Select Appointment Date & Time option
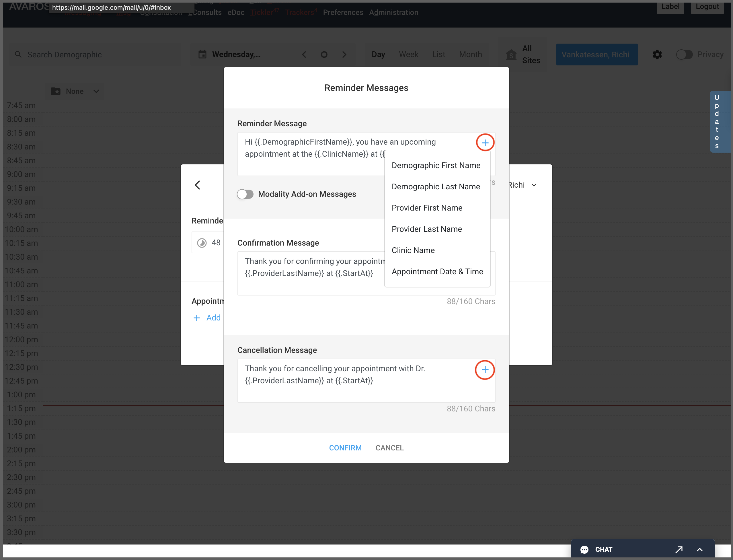 tap(437, 272)
